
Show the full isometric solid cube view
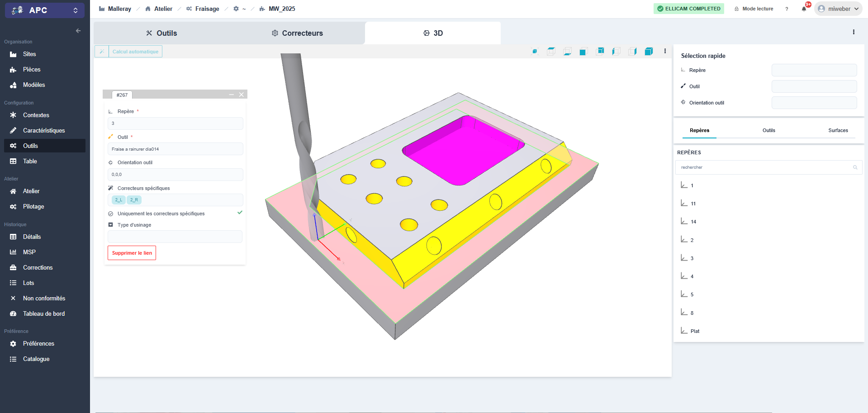(649, 52)
